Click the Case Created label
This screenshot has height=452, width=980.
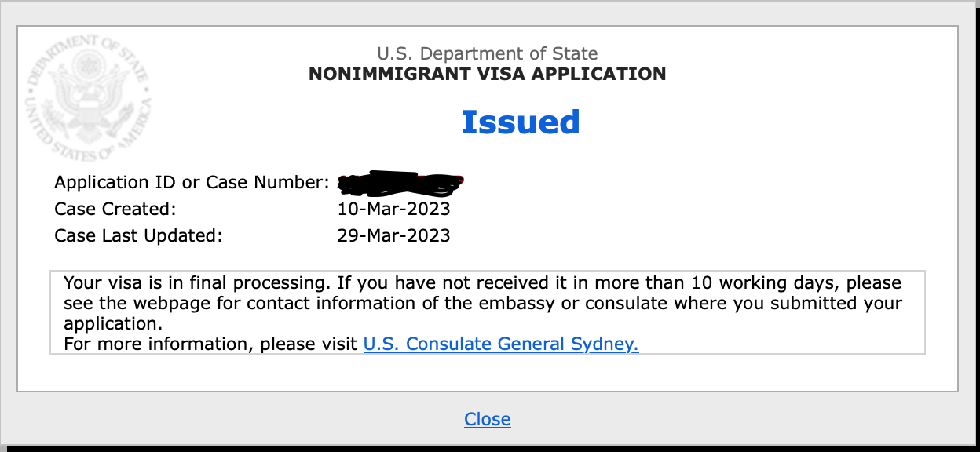tap(115, 210)
